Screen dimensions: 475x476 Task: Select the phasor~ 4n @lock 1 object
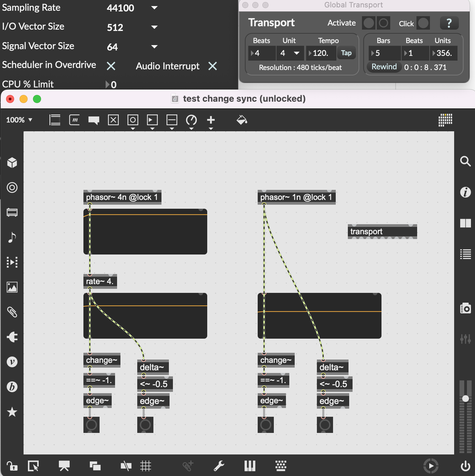coord(122,197)
